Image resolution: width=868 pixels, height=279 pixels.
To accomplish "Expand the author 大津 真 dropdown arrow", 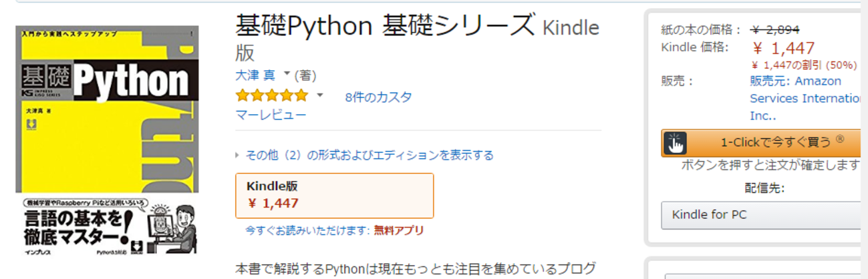I will tap(287, 73).
